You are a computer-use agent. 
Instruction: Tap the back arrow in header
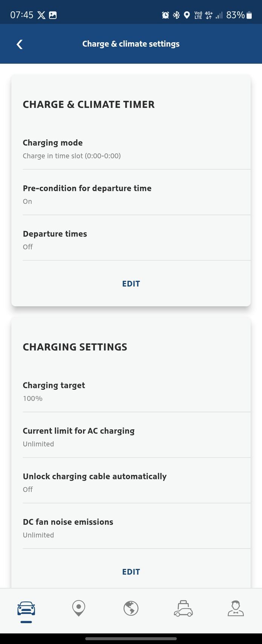pyautogui.click(x=20, y=44)
